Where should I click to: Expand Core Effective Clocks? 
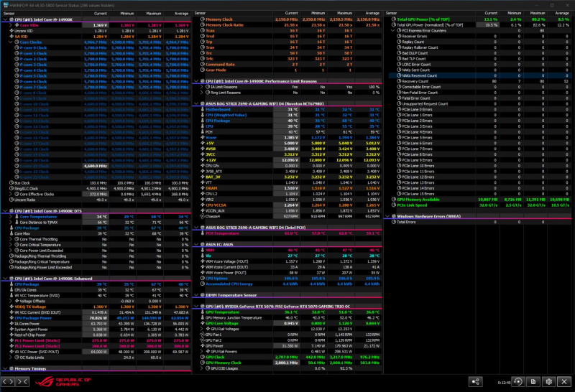coord(11,194)
